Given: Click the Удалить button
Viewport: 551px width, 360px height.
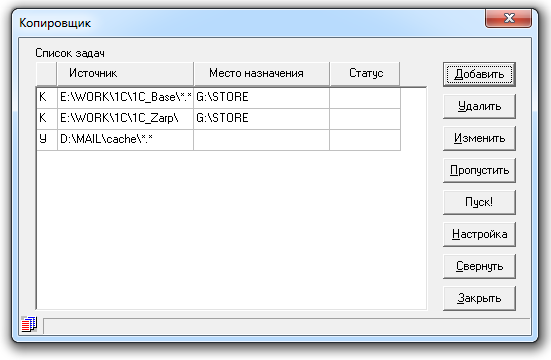Looking at the screenshot, I should pos(479,106).
